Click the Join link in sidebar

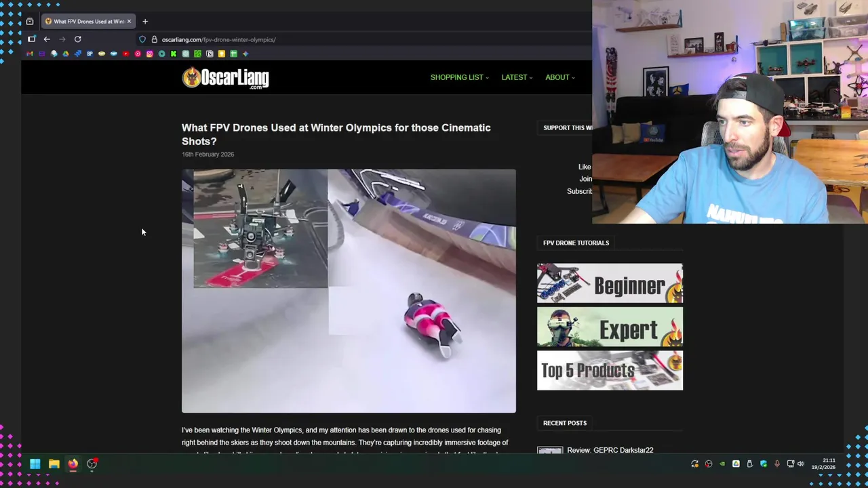(585, 179)
